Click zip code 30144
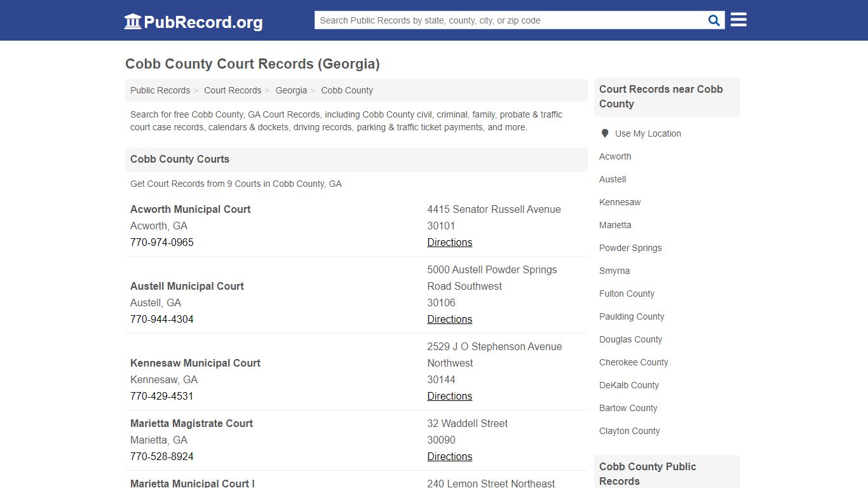The image size is (868, 488). pos(441,379)
